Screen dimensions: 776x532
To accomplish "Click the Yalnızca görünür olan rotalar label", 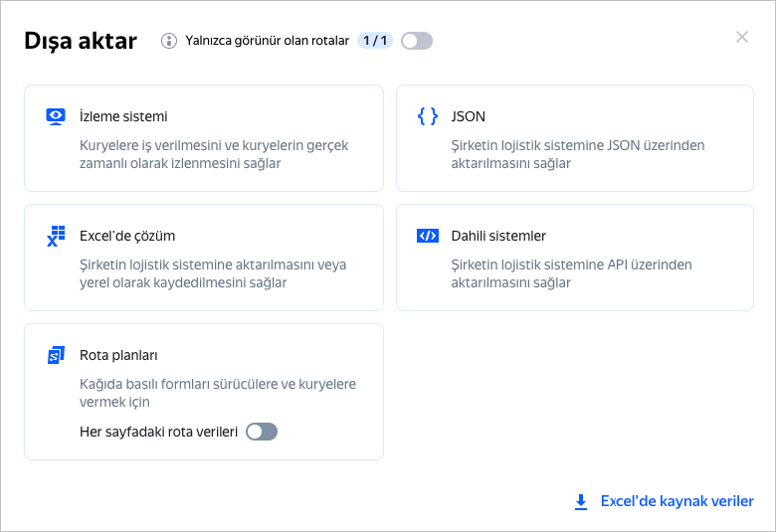I will pyautogui.click(x=268, y=41).
